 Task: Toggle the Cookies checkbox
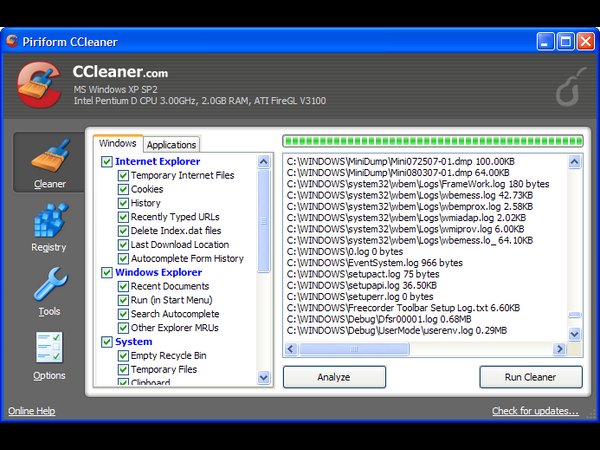click(123, 189)
